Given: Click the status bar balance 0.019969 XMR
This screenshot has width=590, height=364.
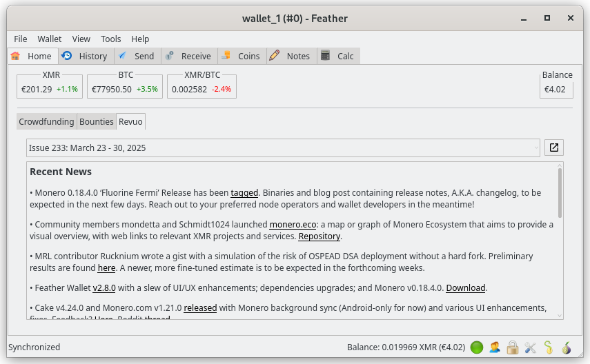Looking at the screenshot, I should pos(406,347).
